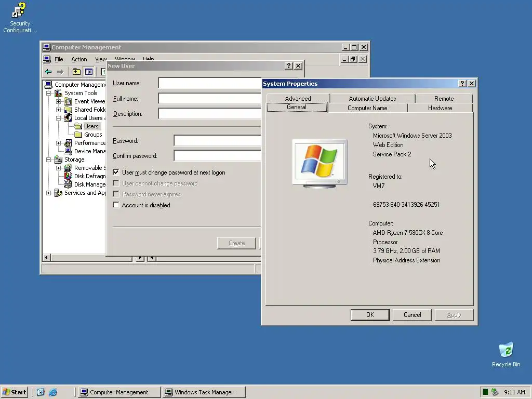Expand the Shared Folders tree node
532x399 pixels.
coord(58,110)
